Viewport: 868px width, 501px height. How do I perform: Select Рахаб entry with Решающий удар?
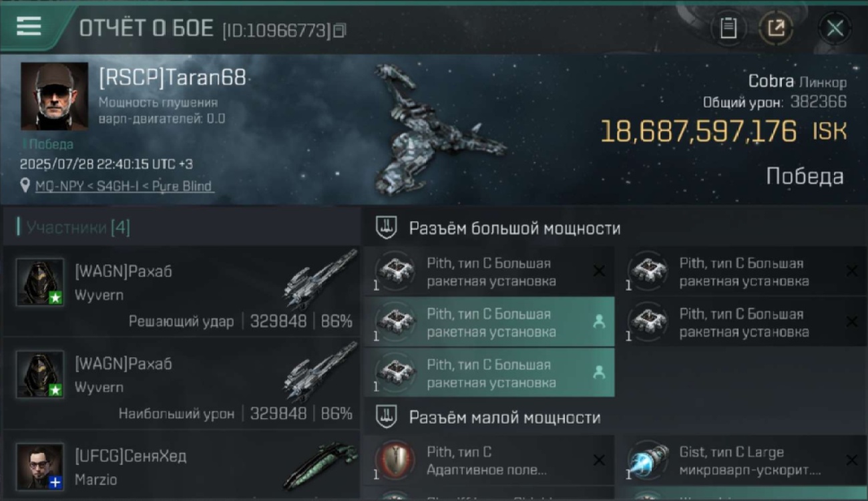[182, 291]
